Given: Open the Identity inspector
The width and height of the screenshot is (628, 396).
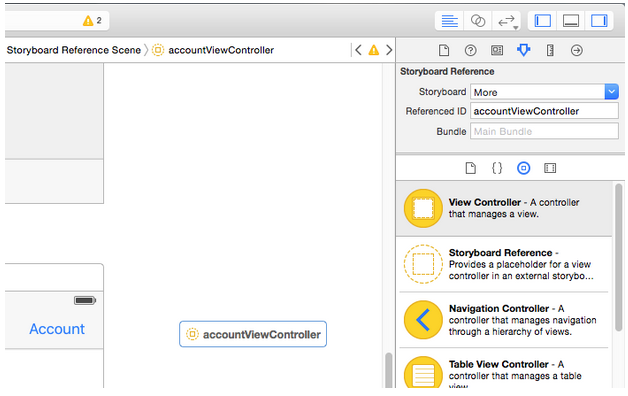Looking at the screenshot, I should pyautogui.click(x=497, y=50).
